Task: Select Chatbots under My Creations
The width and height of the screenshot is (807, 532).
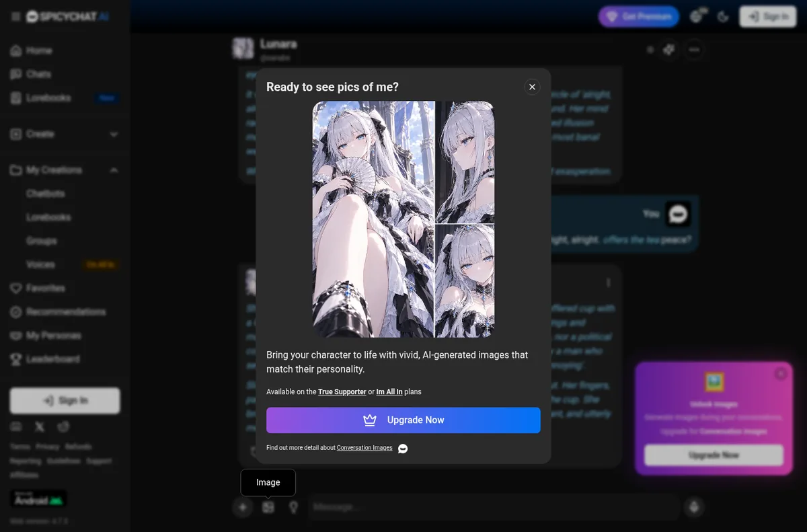Action: point(46,194)
